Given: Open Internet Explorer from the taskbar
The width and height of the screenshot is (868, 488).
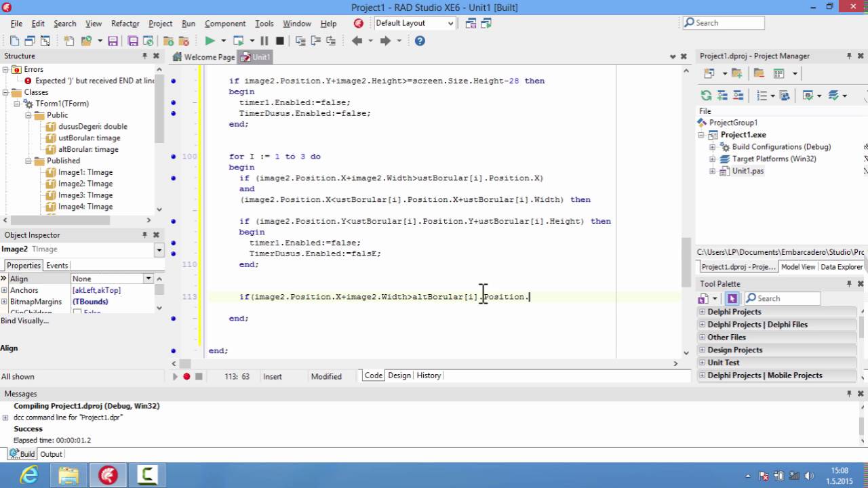Looking at the screenshot, I should (x=29, y=475).
